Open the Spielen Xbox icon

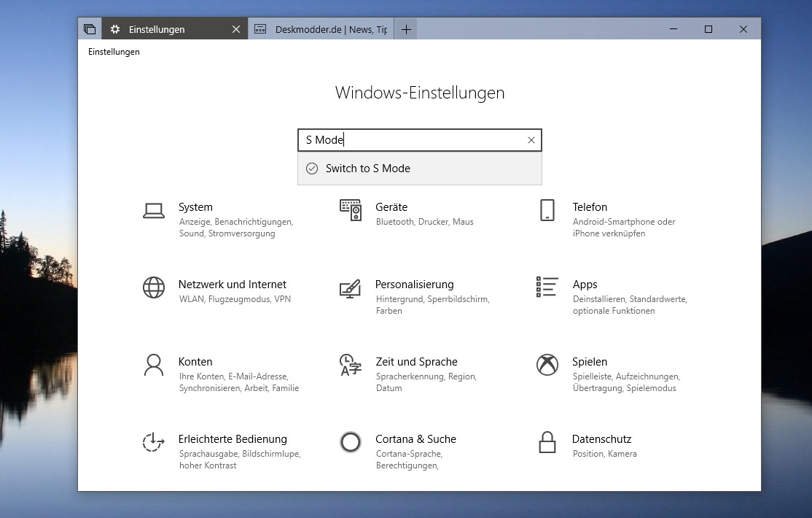[x=547, y=365]
